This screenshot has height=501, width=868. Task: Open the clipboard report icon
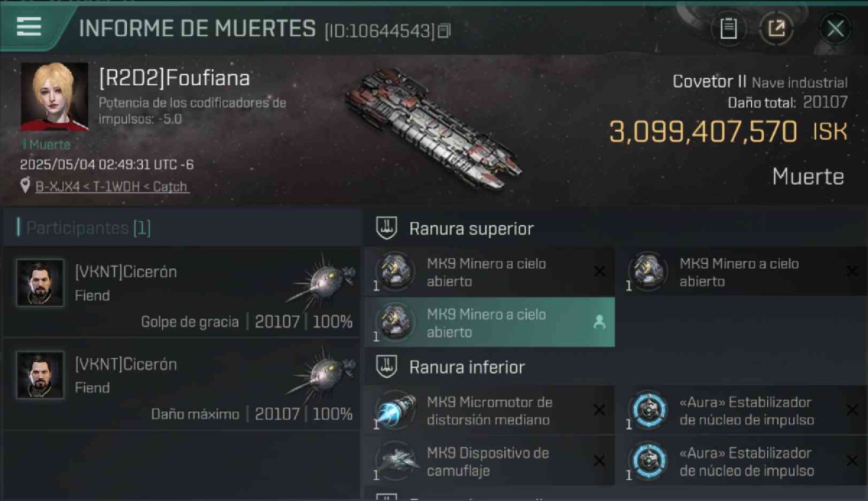[728, 28]
